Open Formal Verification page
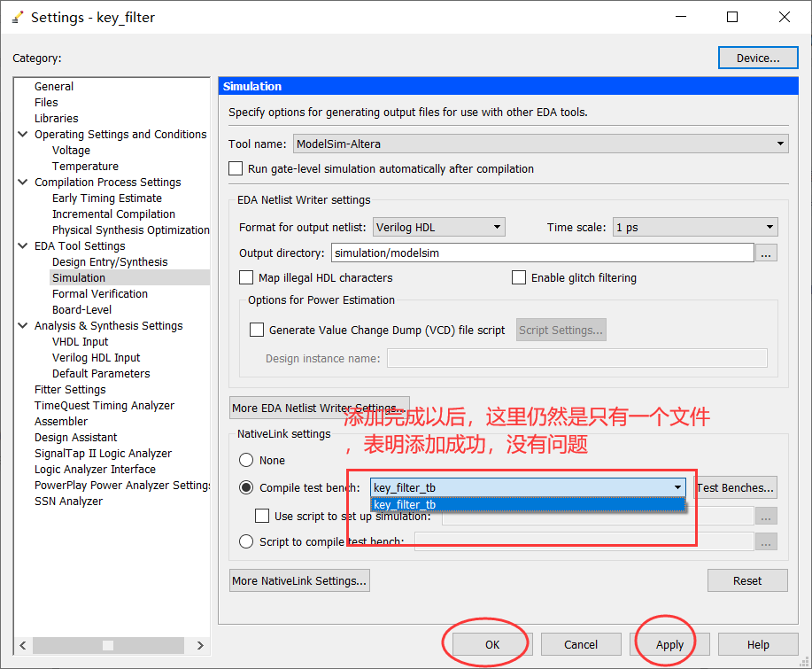The height and width of the screenshot is (669, 812). coord(100,294)
